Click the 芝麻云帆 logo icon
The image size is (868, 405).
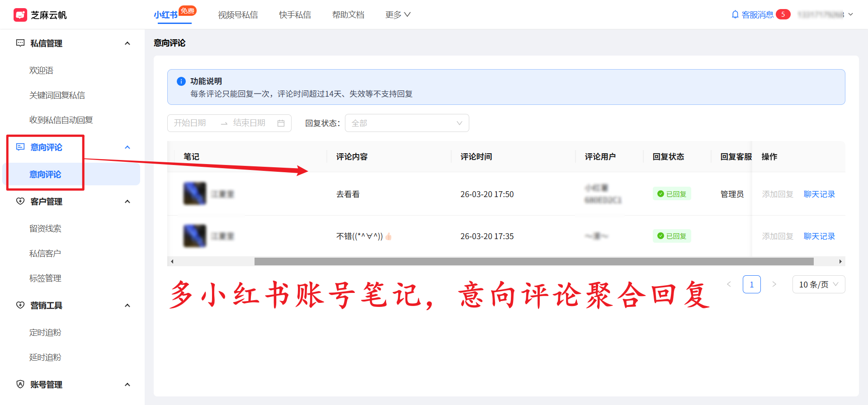pyautogui.click(x=20, y=15)
